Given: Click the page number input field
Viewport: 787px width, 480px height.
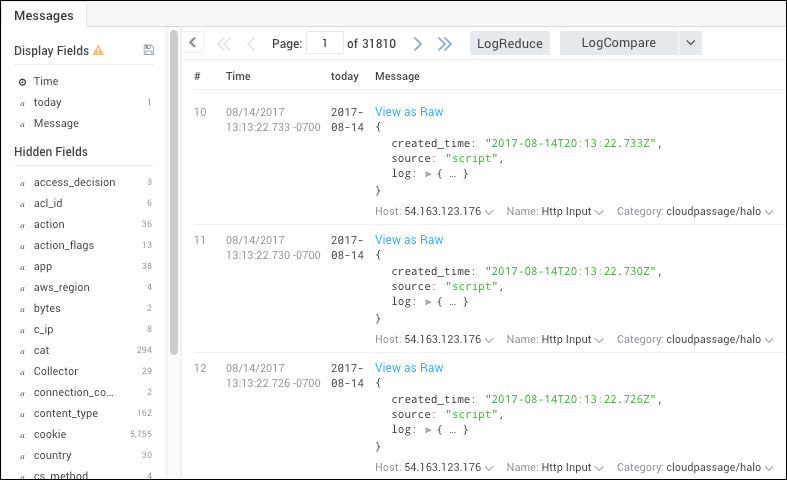Looking at the screenshot, I should point(324,43).
